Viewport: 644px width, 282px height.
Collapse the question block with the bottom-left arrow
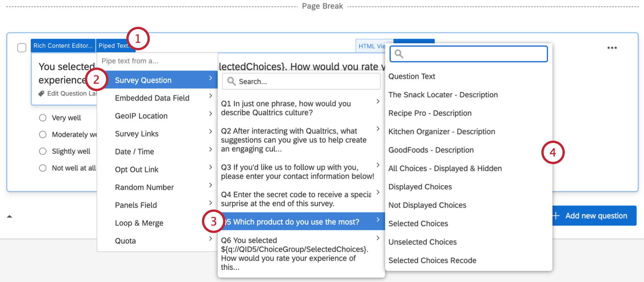[9, 216]
